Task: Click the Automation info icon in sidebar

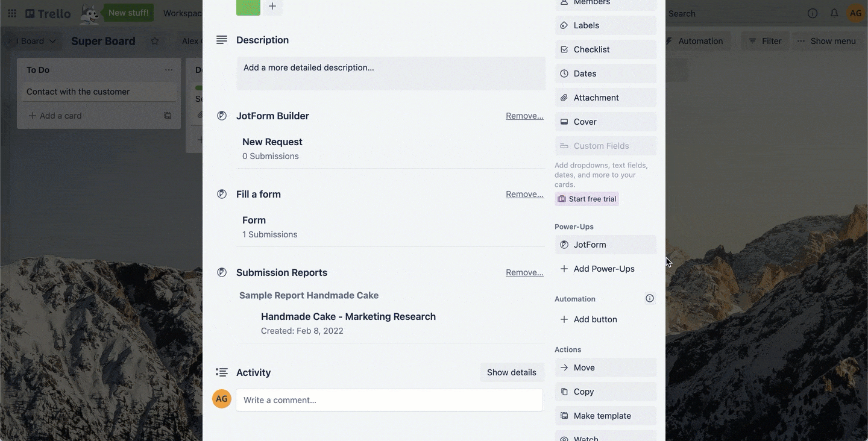Action: click(x=650, y=298)
